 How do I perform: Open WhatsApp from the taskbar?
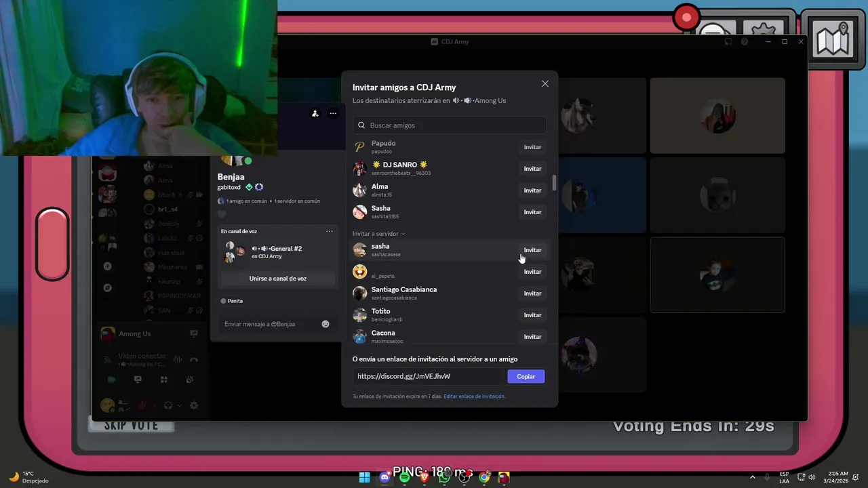[444, 477]
